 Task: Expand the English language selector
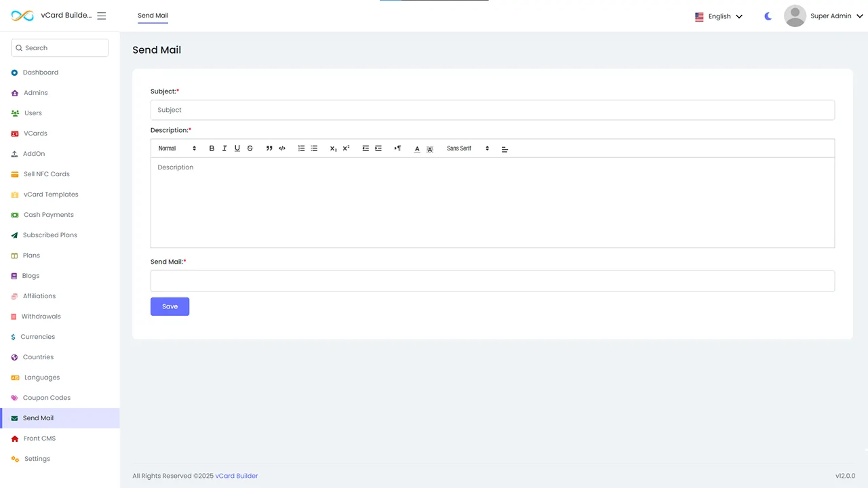[719, 16]
